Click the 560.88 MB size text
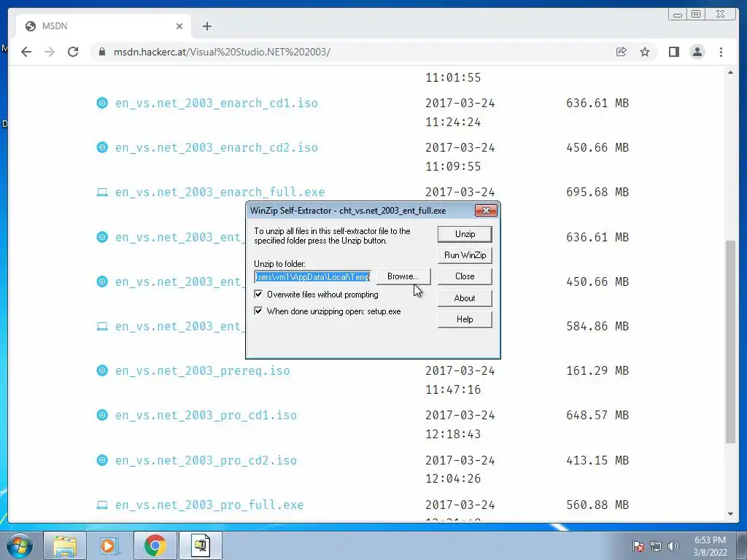Image resolution: width=747 pixels, height=560 pixels. click(x=597, y=505)
